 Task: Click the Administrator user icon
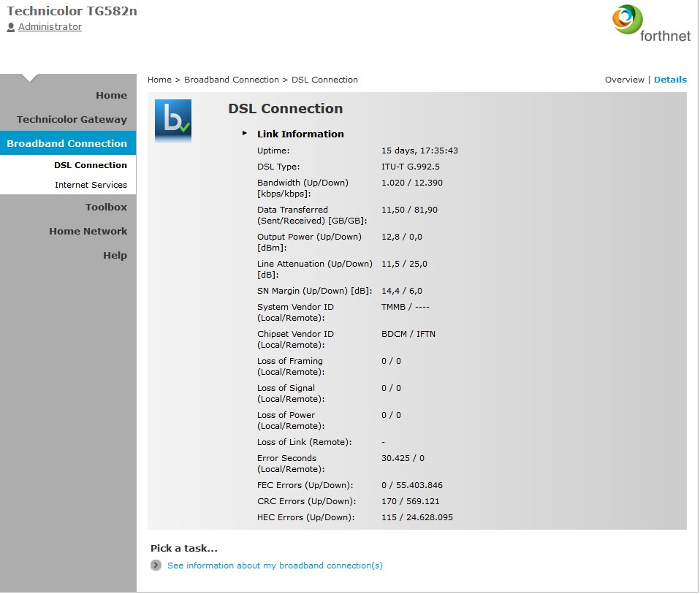tap(11, 27)
